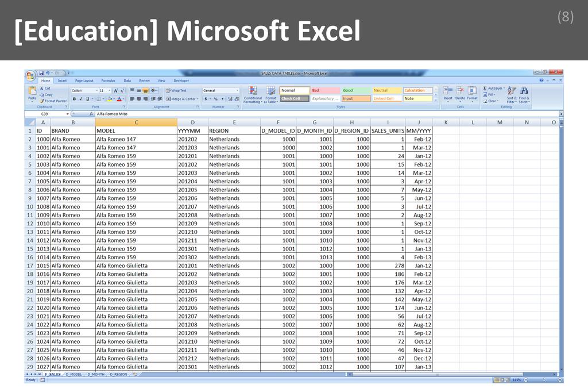Image resolution: width=588 pixels, height=392 pixels.
Task: Click the AutoSum sigma
Action: click(x=485, y=89)
